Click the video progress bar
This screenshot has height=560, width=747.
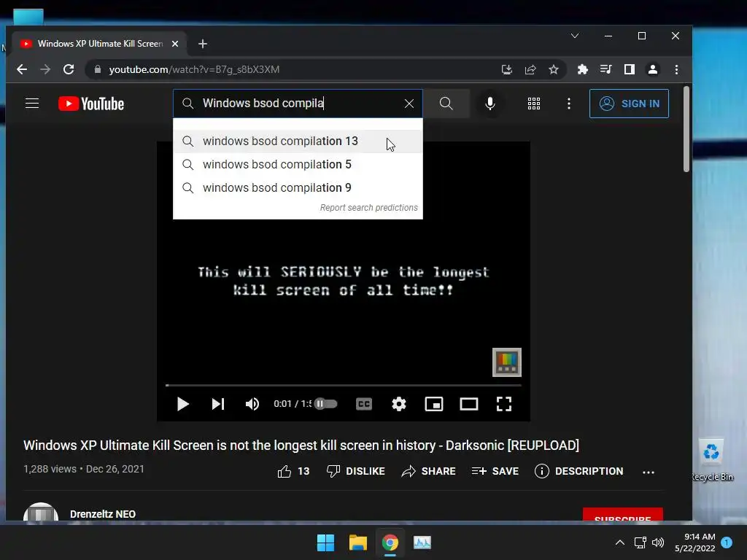(x=344, y=385)
